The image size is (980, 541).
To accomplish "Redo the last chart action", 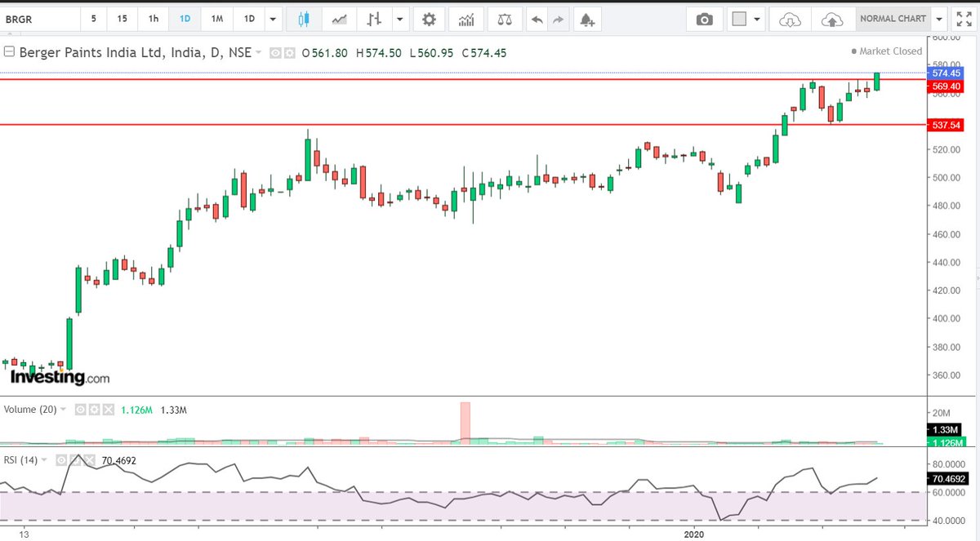I will [x=559, y=19].
